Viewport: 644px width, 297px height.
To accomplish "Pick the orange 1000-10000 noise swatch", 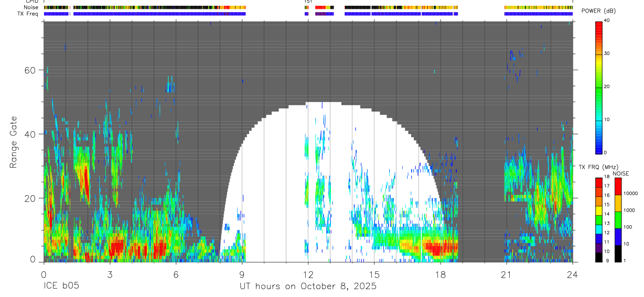I will [618, 203].
